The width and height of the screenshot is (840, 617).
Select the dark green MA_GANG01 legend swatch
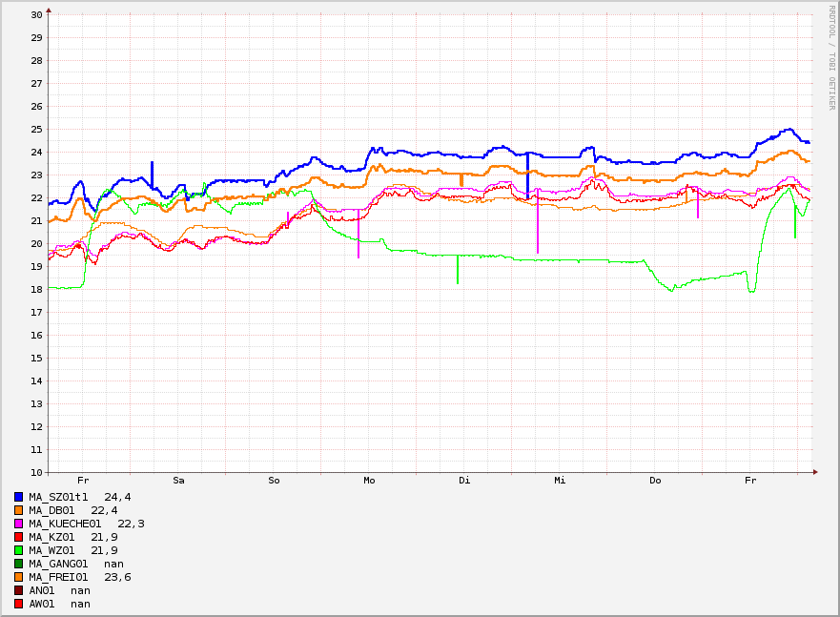[x=19, y=564]
